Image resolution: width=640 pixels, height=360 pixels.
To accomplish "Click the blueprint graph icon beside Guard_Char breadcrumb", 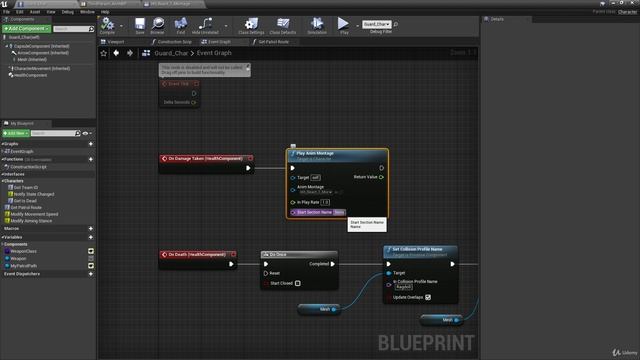I will click(x=146, y=53).
